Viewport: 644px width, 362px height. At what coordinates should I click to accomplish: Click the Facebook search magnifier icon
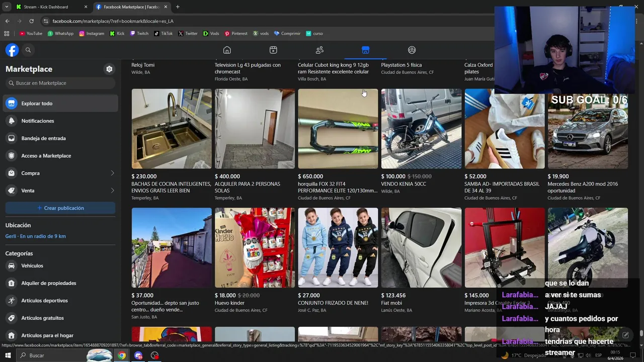pos(28,50)
